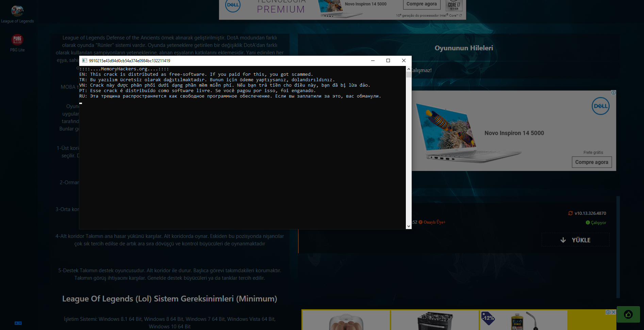
Task: Click the Oyununun Hileleri heading
Action: click(x=464, y=48)
